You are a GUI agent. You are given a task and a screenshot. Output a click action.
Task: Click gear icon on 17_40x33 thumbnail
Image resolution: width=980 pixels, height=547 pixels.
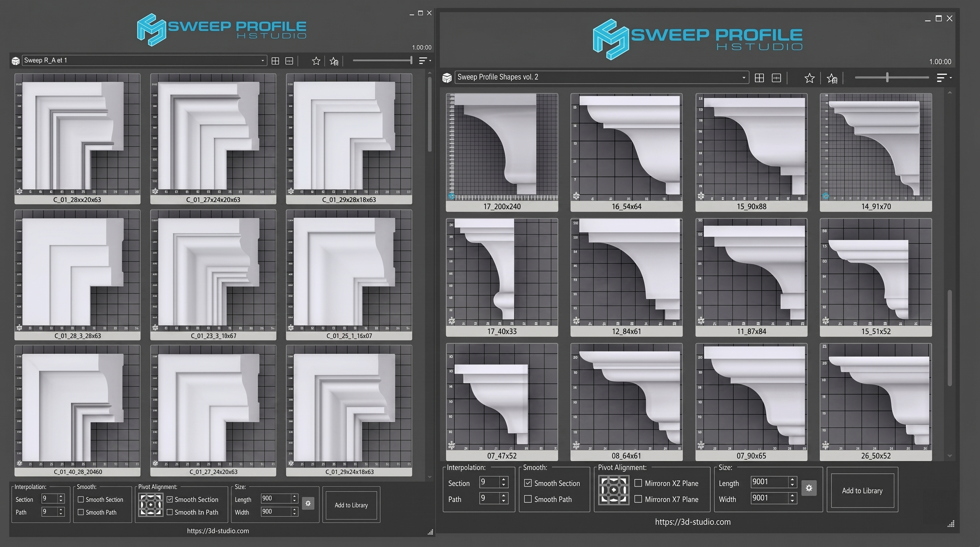click(451, 321)
